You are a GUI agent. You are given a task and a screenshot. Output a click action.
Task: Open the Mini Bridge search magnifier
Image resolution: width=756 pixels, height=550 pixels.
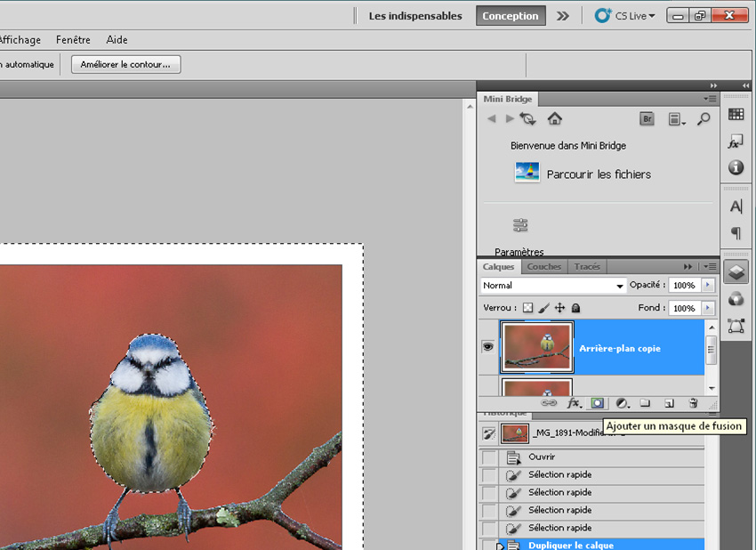(704, 118)
